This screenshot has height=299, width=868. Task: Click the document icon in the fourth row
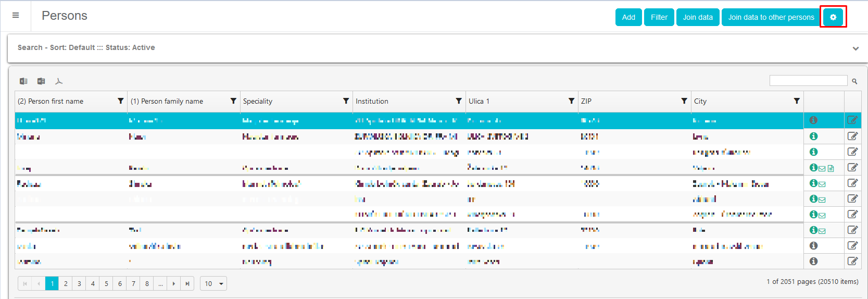point(831,168)
